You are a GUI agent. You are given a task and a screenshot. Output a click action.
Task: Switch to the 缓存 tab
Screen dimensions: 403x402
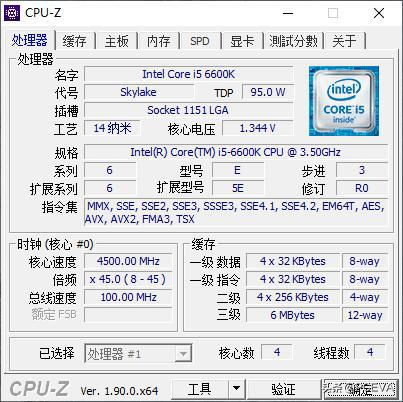[75, 41]
